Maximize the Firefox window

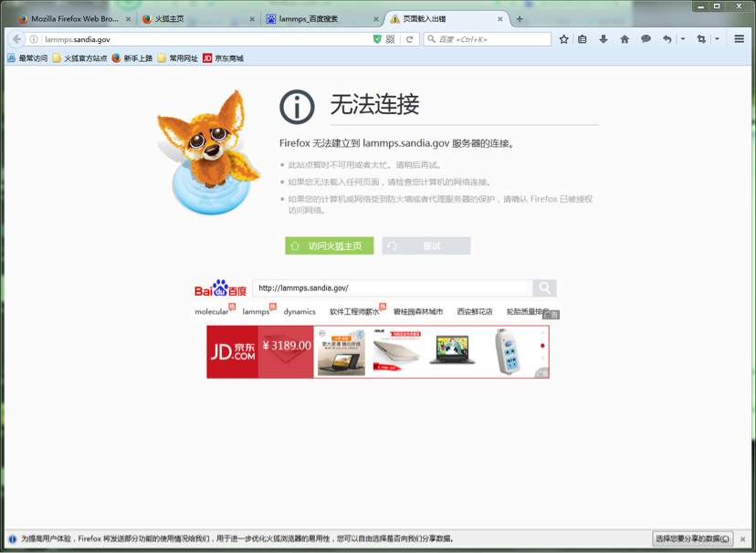tap(717, 6)
